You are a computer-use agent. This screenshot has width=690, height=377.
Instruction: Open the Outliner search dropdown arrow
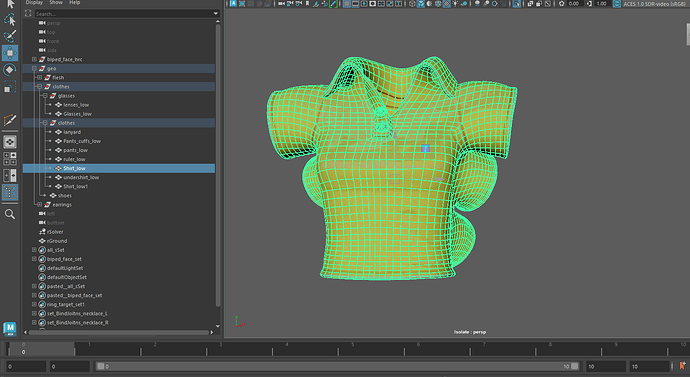216,14
